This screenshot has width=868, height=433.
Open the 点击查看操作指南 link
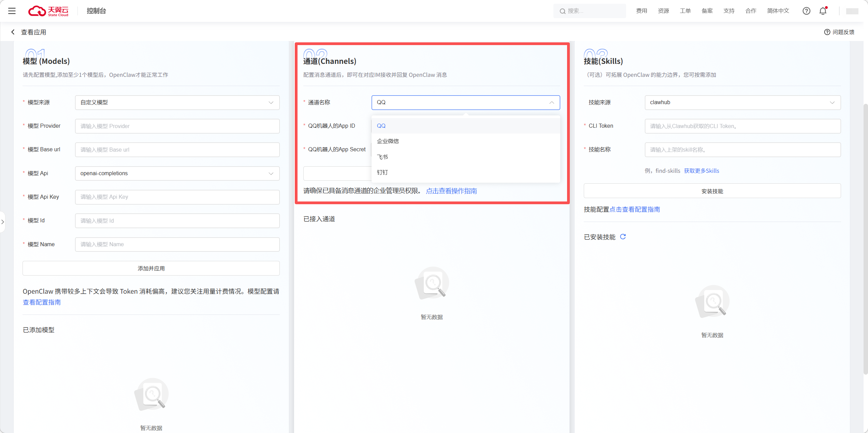pos(451,191)
